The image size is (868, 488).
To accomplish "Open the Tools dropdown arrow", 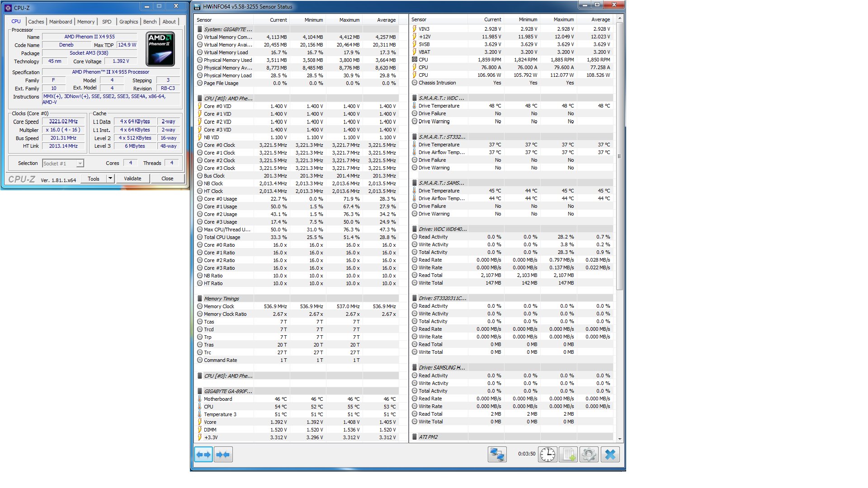I will tap(110, 178).
